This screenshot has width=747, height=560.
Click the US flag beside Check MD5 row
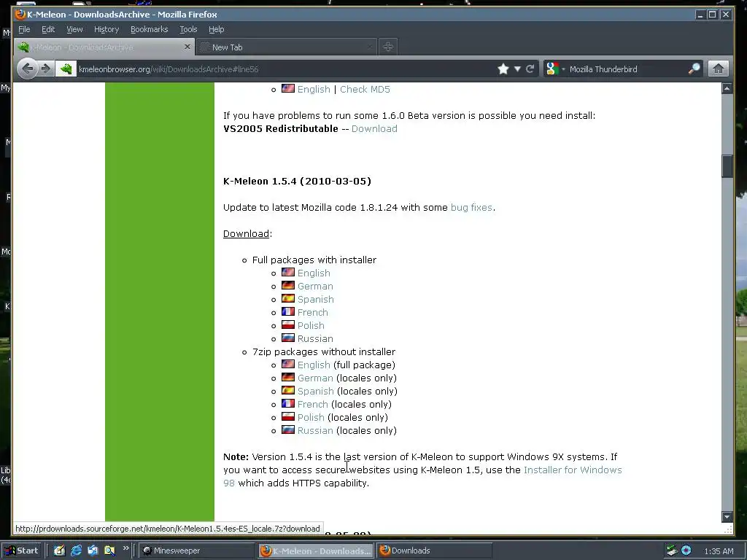288,88
